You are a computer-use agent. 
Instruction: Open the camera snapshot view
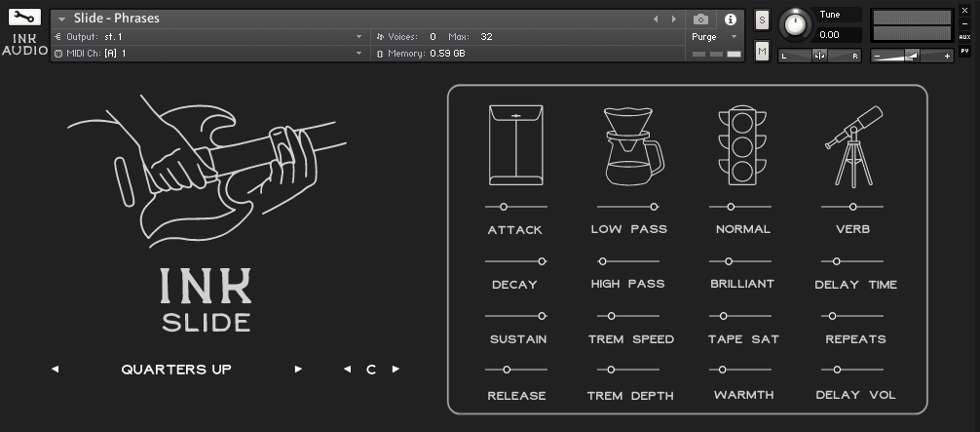pos(700,19)
